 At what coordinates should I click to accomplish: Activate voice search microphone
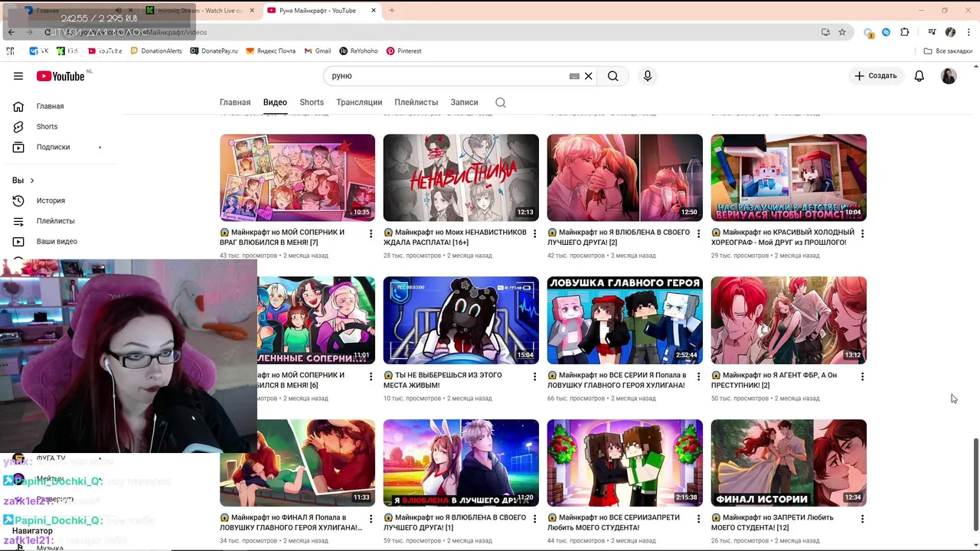click(x=648, y=76)
